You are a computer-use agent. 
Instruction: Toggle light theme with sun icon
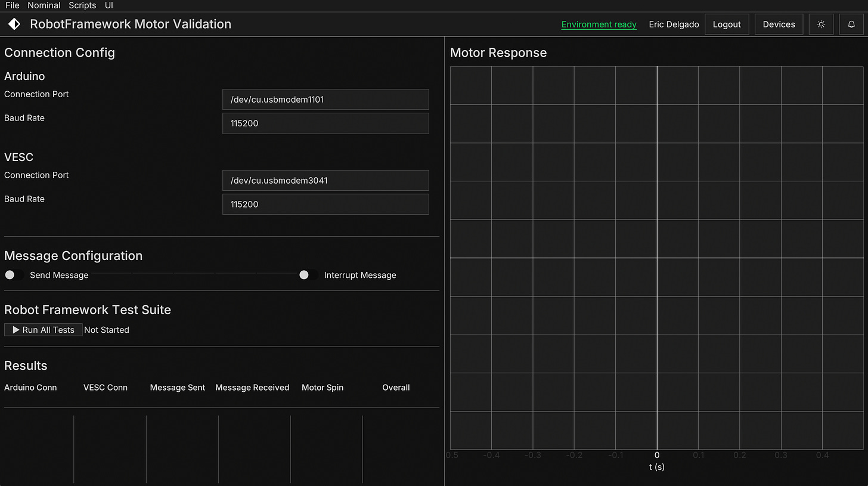pos(821,24)
